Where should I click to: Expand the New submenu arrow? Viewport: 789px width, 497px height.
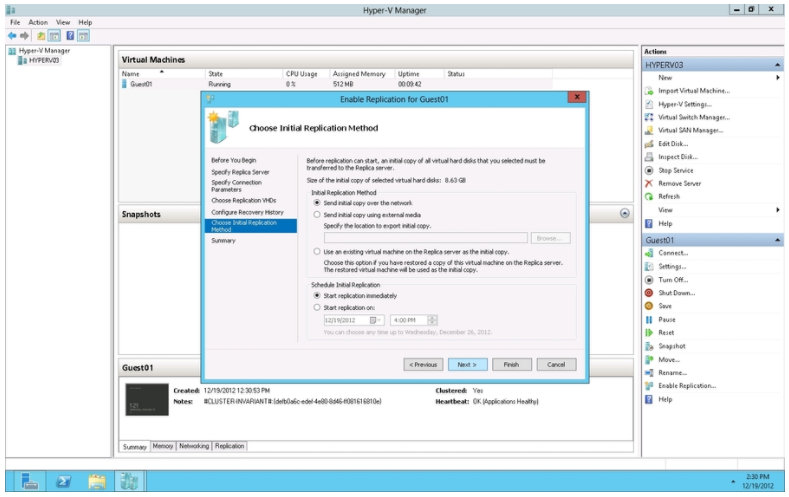point(778,77)
